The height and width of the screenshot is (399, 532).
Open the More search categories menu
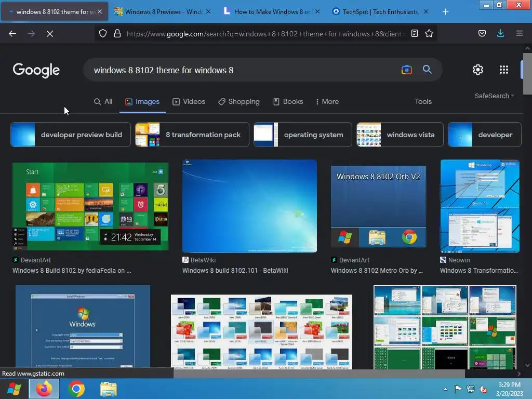pos(327,101)
